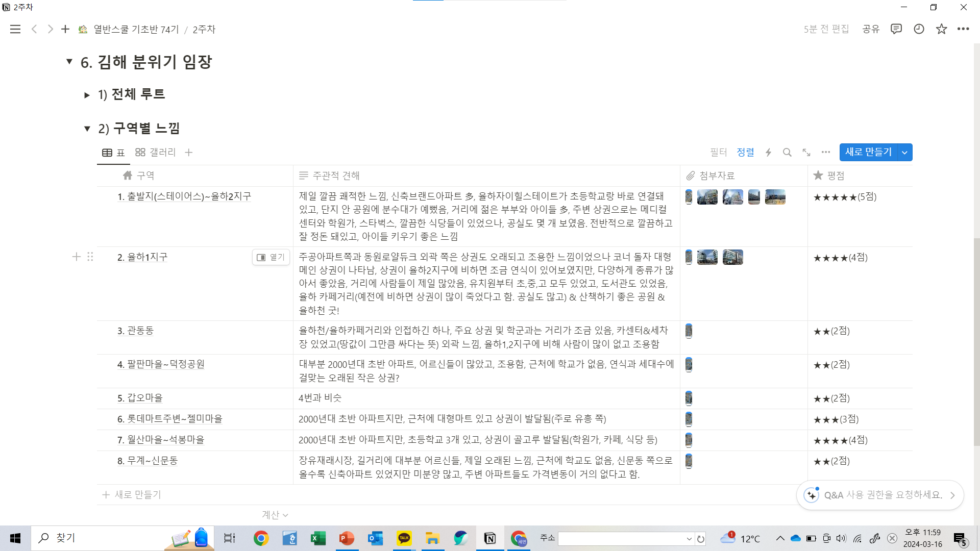980x551 pixels.
Task: Expand the '1) 전체 루트' toggle
Action: (87, 95)
